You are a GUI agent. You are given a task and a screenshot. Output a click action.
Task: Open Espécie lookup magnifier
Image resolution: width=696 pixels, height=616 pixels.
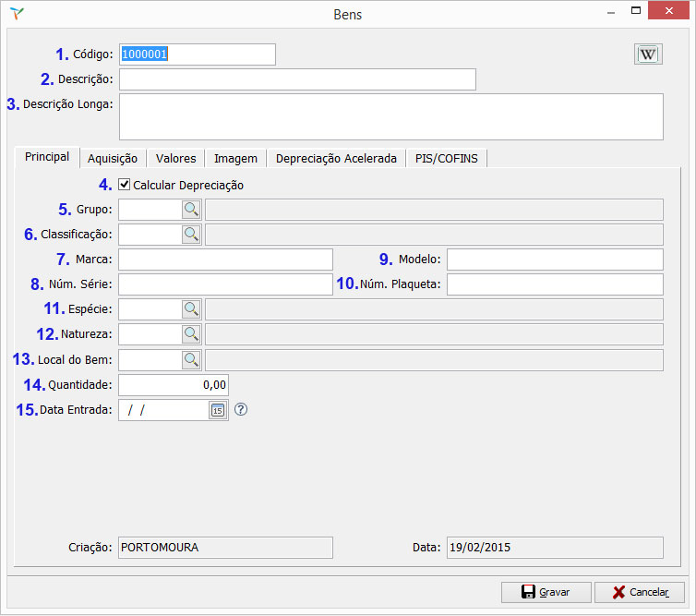tap(191, 309)
